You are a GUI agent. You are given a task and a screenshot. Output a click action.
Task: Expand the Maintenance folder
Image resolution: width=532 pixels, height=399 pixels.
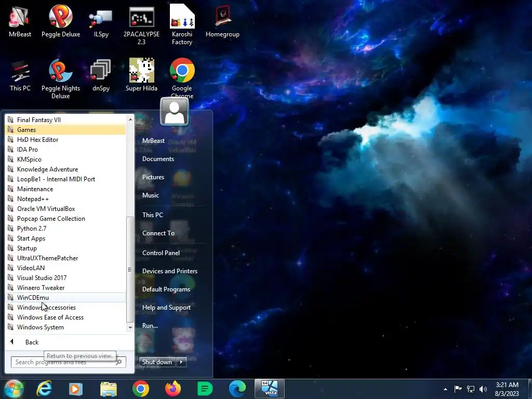tap(66, 189)
